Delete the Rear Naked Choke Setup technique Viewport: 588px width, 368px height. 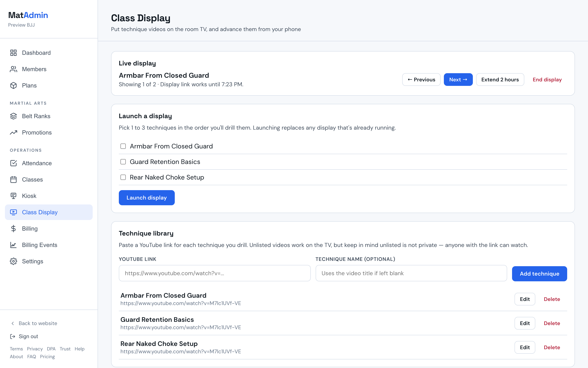[552, 347]
